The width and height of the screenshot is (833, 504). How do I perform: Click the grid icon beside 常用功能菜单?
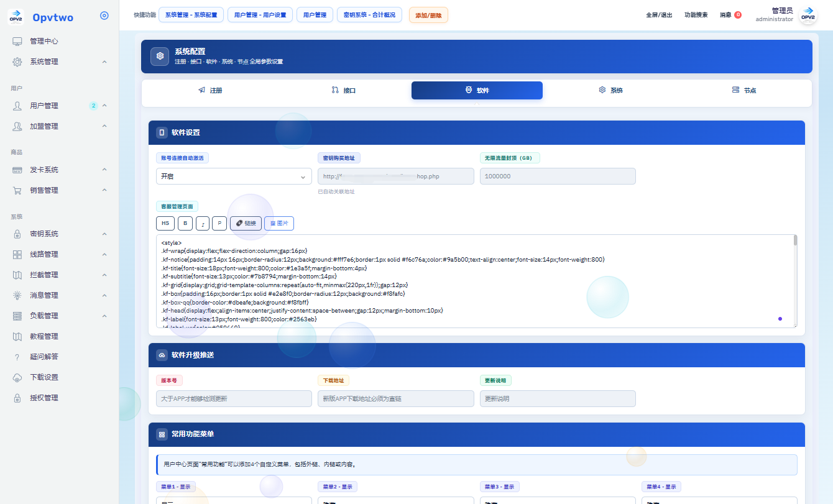point(162,434)
